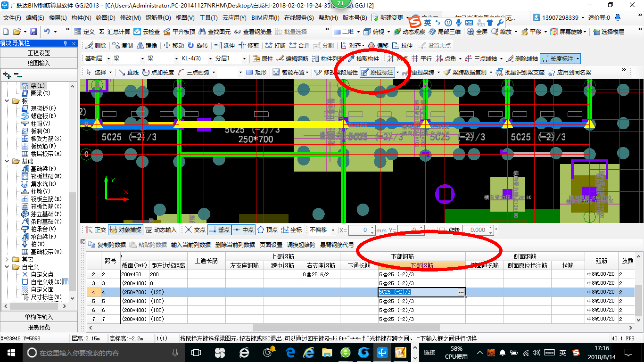Viewport: 644px width, 362px height.
Task: Select the 延伸 extend tool
Action: point(224,46)
